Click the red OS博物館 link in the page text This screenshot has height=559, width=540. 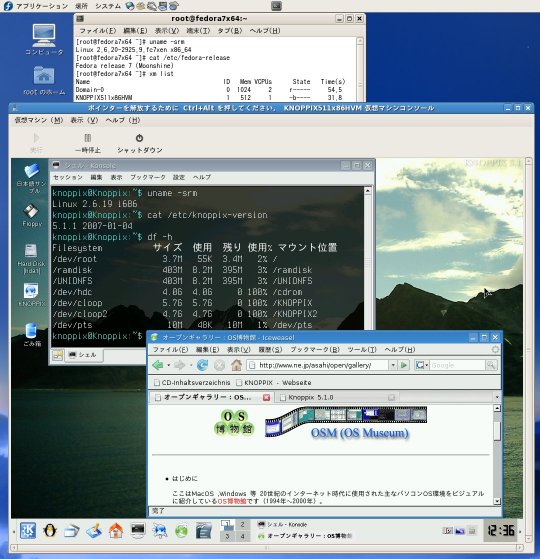coord(232,501)
